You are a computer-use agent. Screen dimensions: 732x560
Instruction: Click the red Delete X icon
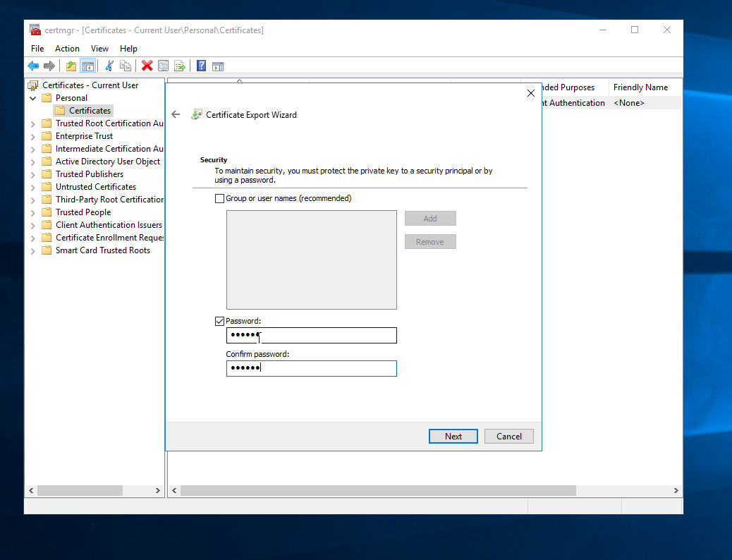pyautogui.click(x=147, y=66)
